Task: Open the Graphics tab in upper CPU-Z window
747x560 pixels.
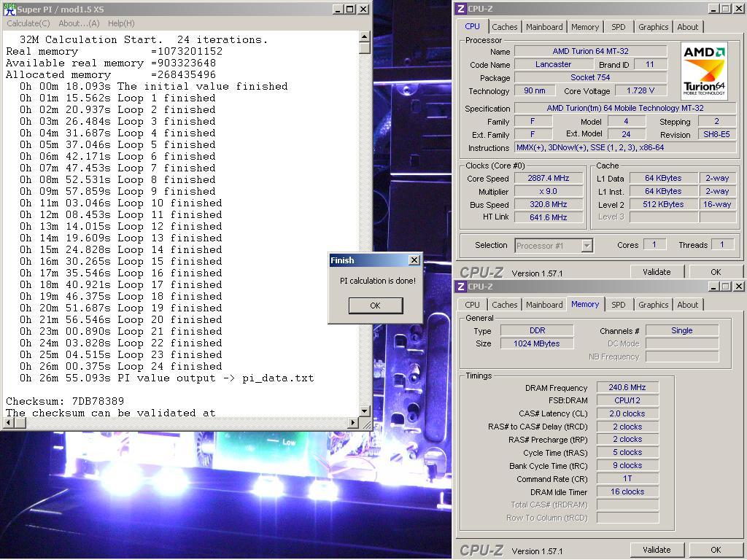Action: click(653, 27)
